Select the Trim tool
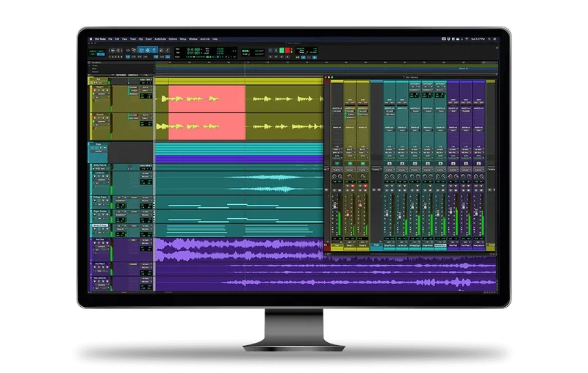Screen dimensions: 588x373 tap(141, 50)
